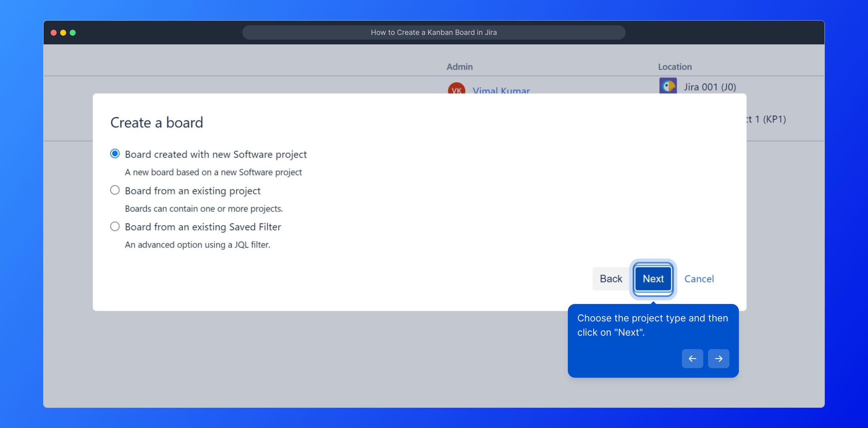Click the VK user avatar
868x428 pixels.
coord(456,89)
